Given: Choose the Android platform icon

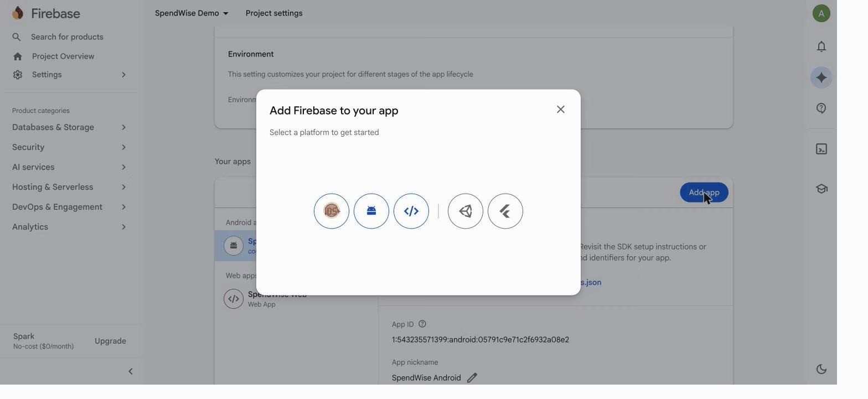Looking at the screenshot, I should (x=371, y=211).
